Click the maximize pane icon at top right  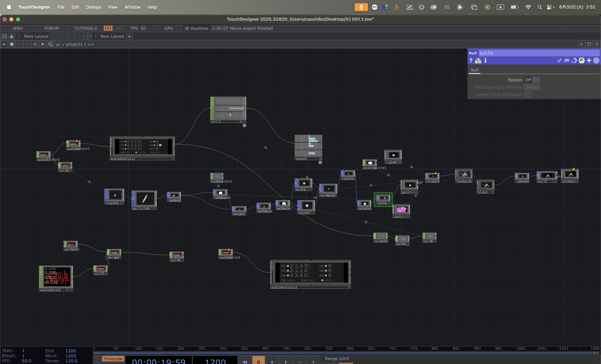click(x=589, y=44)
